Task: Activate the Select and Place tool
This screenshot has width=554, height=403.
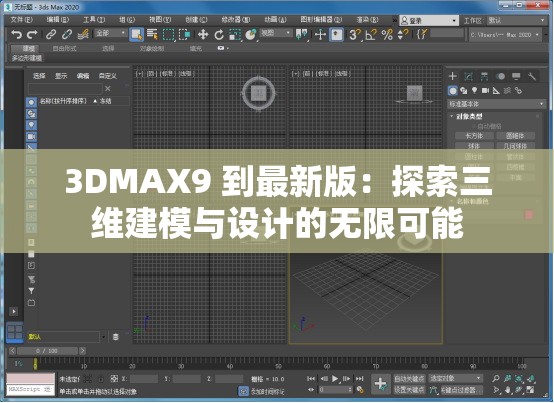Action: pyautogui.click(x=251, y=34)
